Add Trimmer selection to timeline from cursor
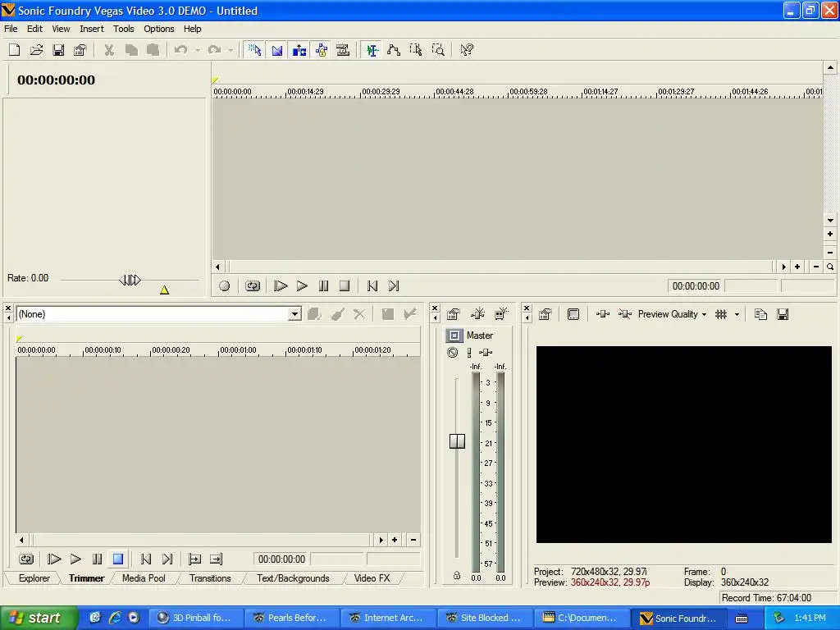The height and width of the screenshot is (630, 840). (194, 559)
